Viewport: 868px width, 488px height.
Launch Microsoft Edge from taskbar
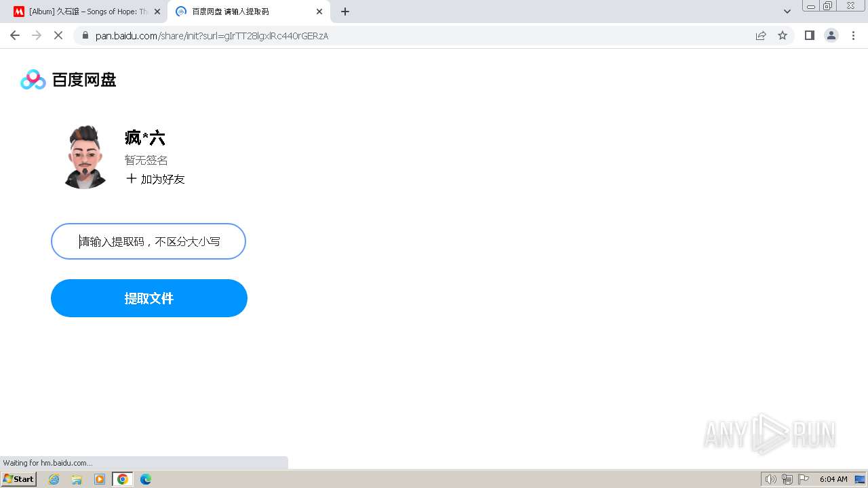click(146, 479)
